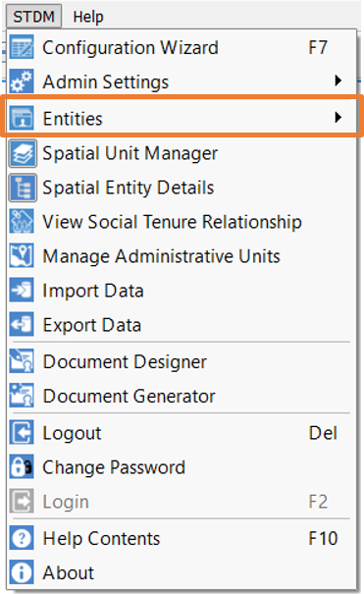Choose Document Generator from the menu
The height and width of the screenshot is (594, 364).
click(182, 396)
